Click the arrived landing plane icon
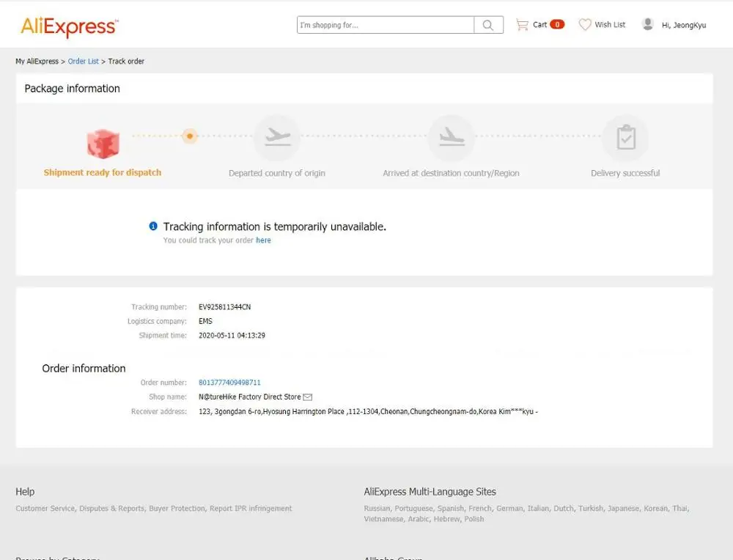Viewport: 733px width, 560px height. (451, 137)
